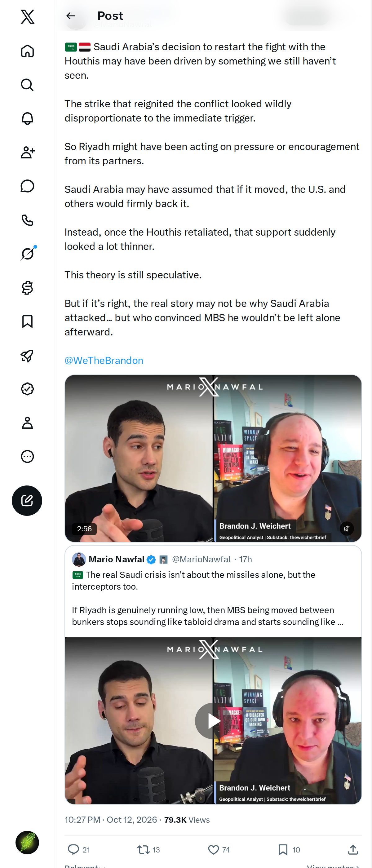Open the Profile person icon
This screenshot has height=868, width=372.
coord(27,423)
